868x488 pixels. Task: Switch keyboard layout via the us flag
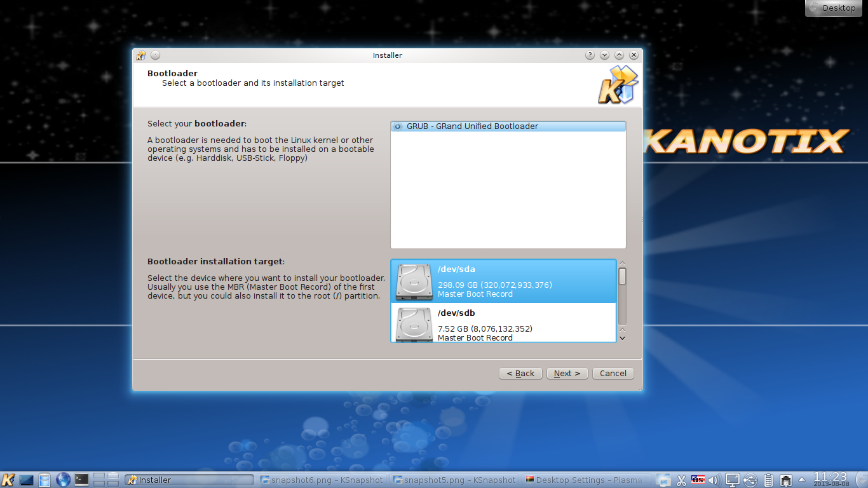pyautogui.click(x=698, y=480)
